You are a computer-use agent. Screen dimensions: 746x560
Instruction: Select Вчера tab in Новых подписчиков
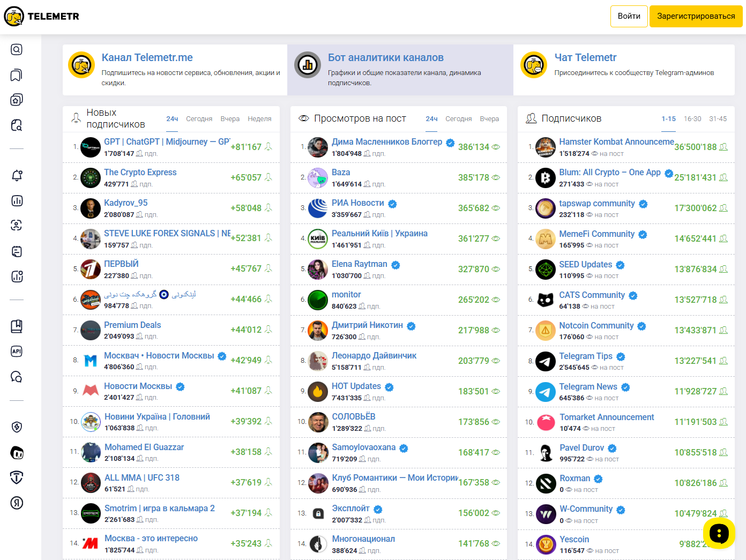coord(230,119)
